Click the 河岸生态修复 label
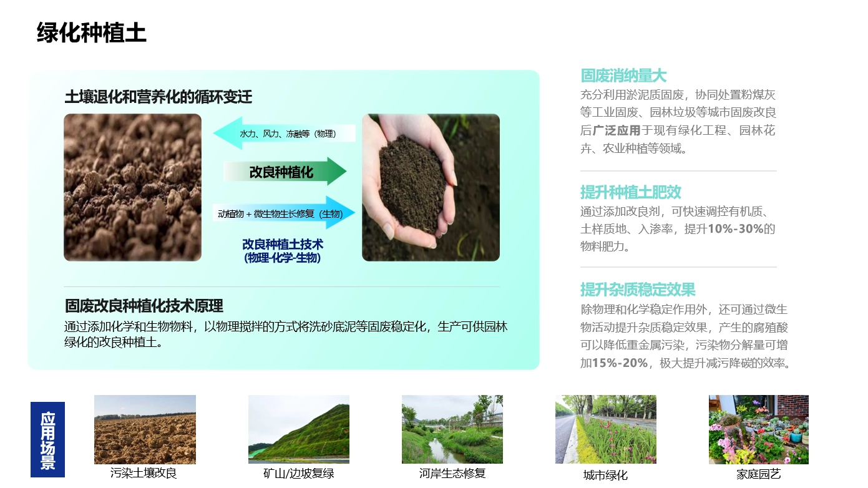868x488 pixels. coord(452,474)
